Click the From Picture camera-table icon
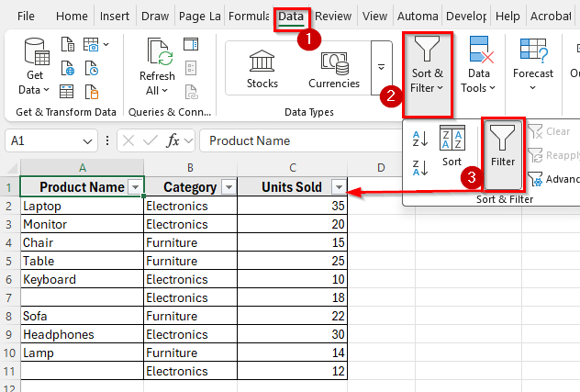The image size is (580, 392). pyautogui.click(x=91, y=44)
